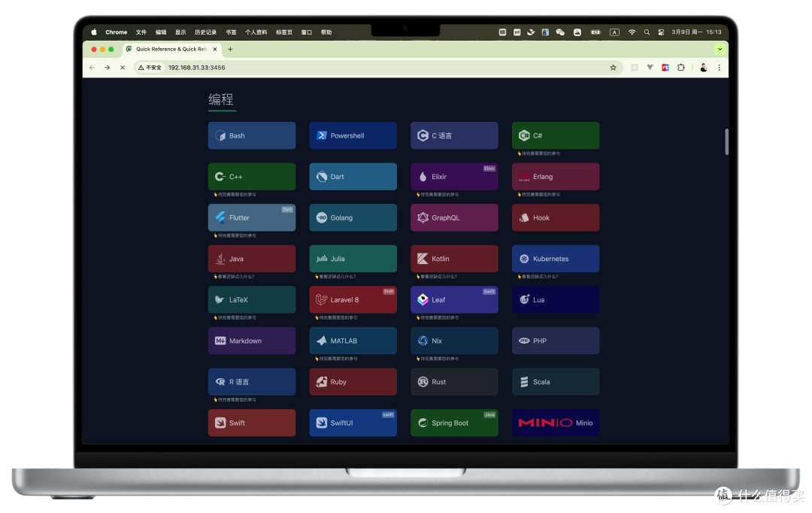Viewport: 812px width, 513px height.
Task: Click the page vertical scrollbar
Action: tap(726, 141)
